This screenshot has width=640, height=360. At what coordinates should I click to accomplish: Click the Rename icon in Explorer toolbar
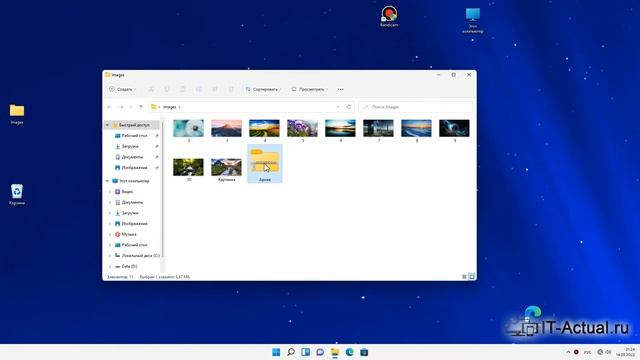[199, 89]
